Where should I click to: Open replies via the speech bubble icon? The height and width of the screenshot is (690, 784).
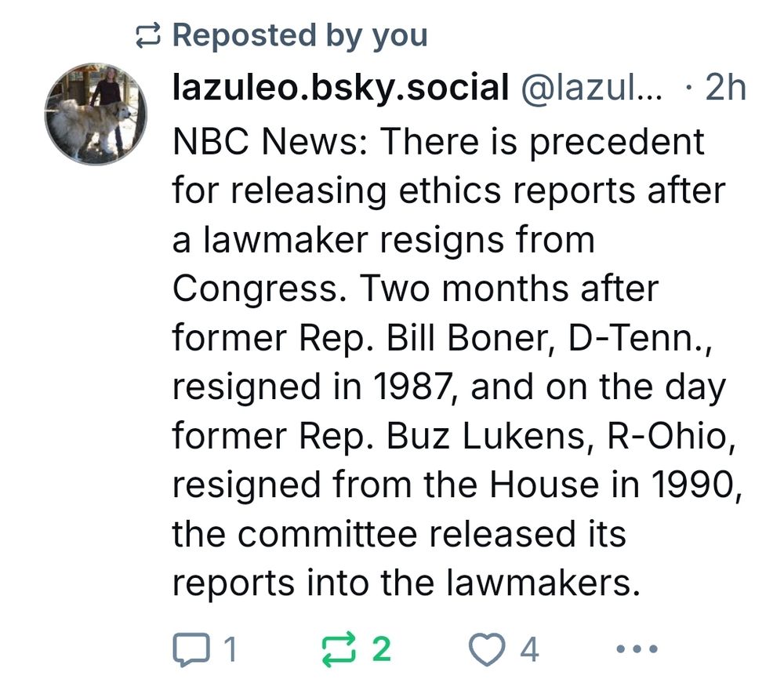point(191,649)
